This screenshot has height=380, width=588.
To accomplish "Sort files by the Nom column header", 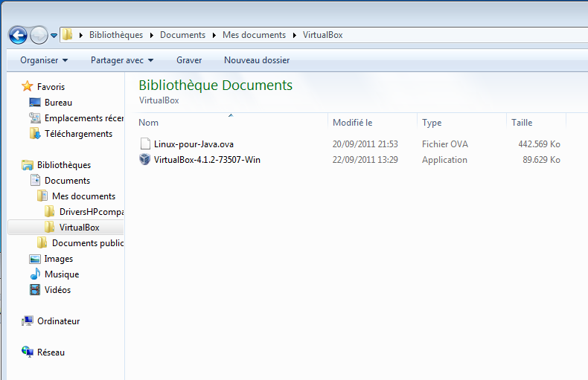I will (149, 123).
